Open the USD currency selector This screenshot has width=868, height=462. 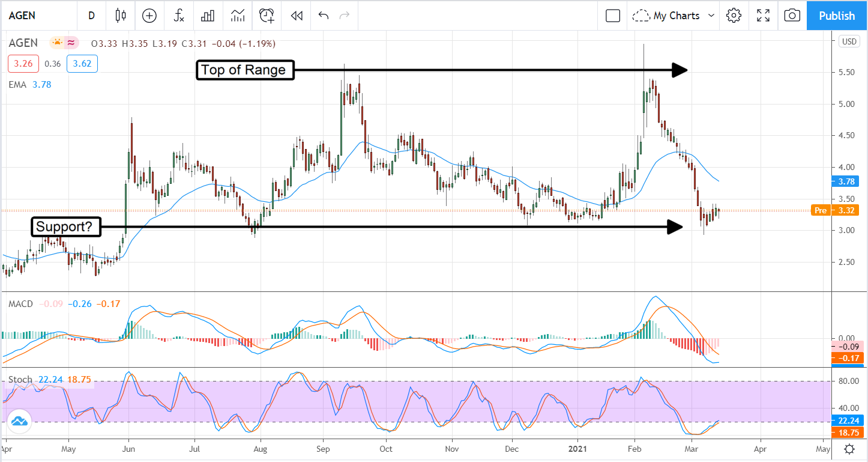(849, 41)
